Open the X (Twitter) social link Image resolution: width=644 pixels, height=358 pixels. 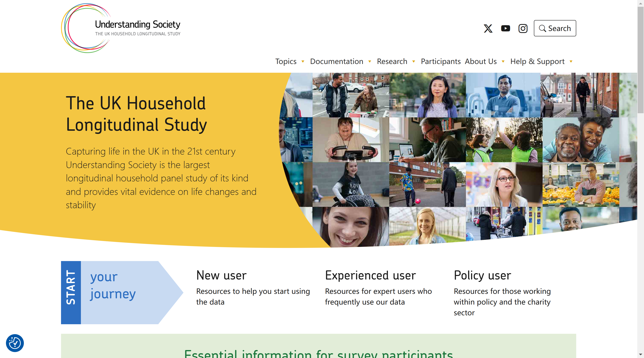[x=488, y=28]
